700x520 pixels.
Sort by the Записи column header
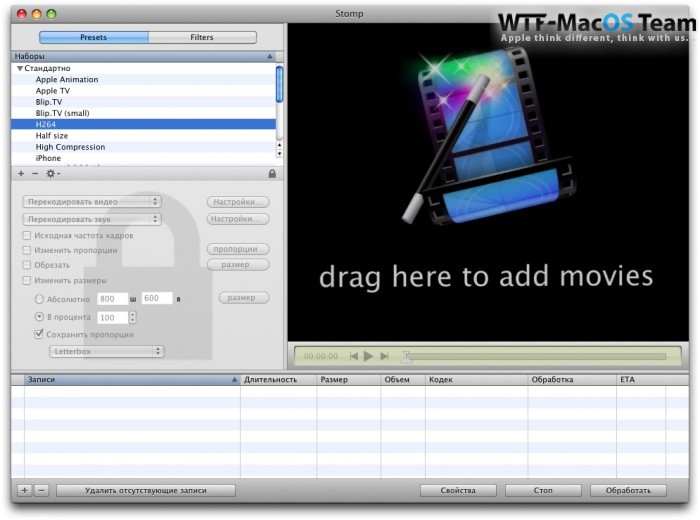[x=132, y=380]
